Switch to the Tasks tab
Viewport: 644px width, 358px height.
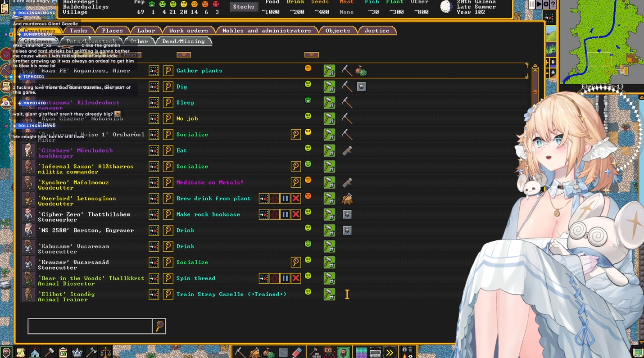point(78,31)
